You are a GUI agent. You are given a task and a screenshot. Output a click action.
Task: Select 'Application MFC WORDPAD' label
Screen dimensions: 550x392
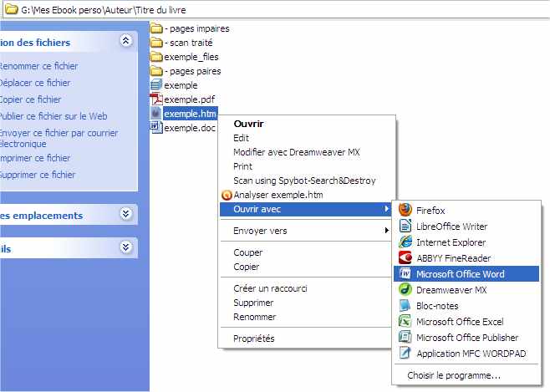coord(471,354)
